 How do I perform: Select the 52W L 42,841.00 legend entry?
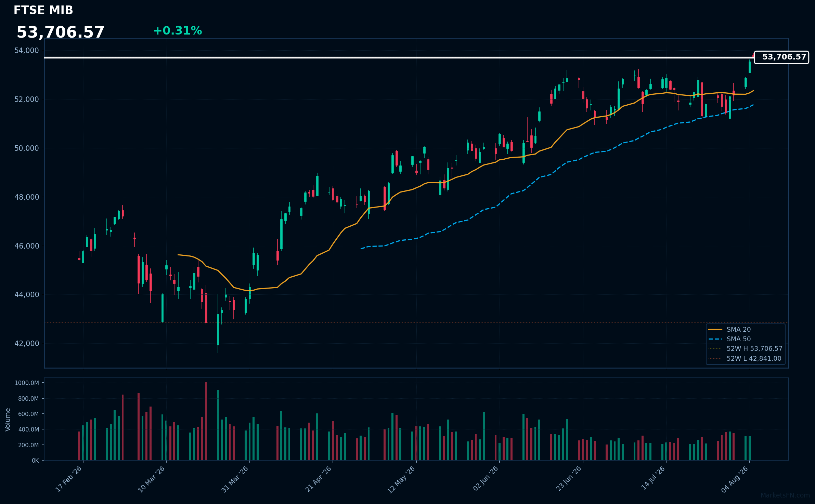(745, 359)
